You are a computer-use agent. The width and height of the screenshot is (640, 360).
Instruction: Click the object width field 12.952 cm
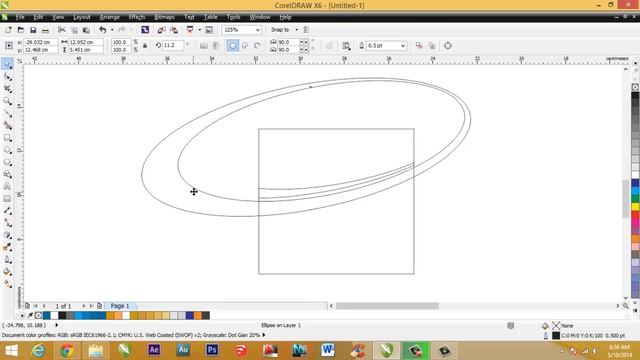pyautogui.click(x=85, y=42)
